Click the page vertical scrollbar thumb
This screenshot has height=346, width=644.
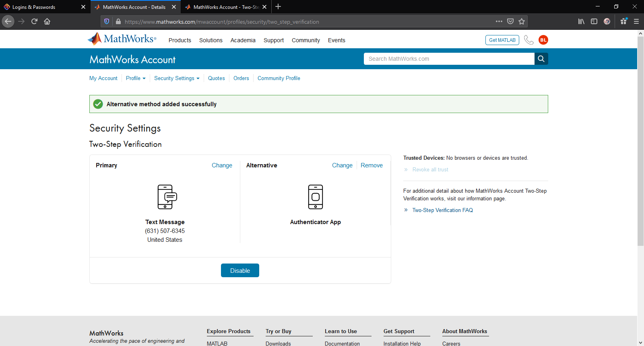pyautogui.click(x=640, y=141)
